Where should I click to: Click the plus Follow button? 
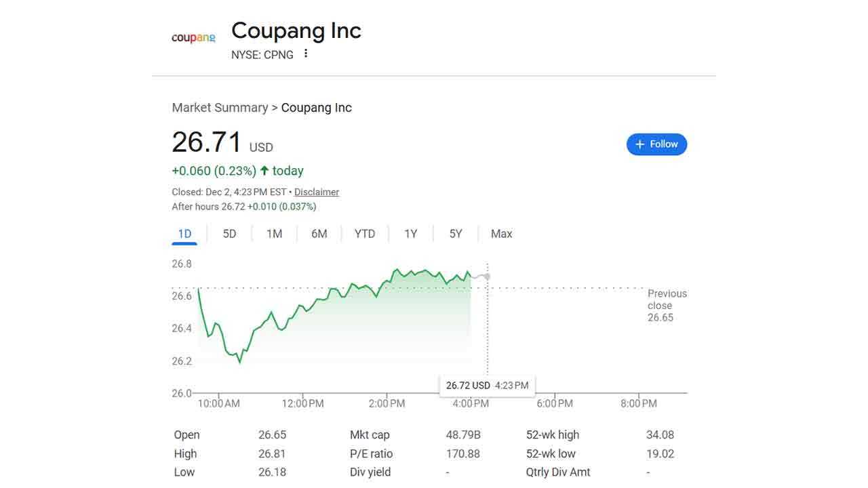coord(656,144)
